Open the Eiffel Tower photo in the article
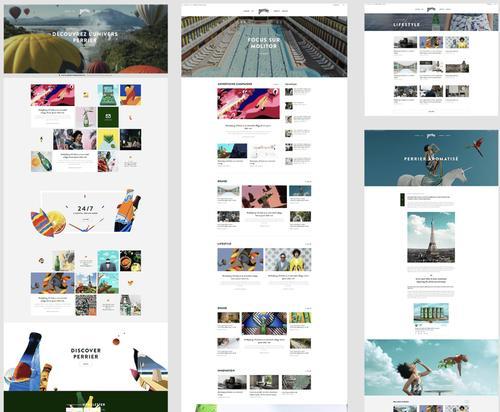This screenshot has height=412, width=500. pos(431,237)
